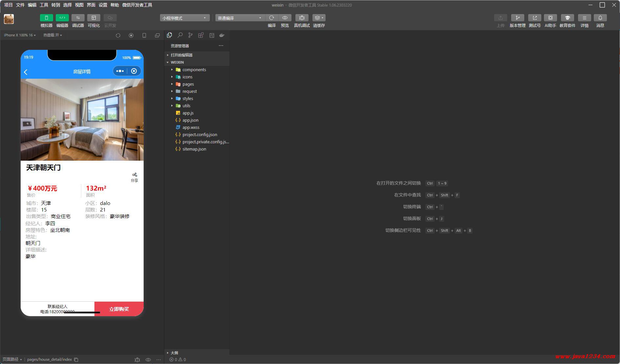The height and width of the screenshot is (364, 620).
Task: Click the preview eye icon
Action: coord(285,18)
